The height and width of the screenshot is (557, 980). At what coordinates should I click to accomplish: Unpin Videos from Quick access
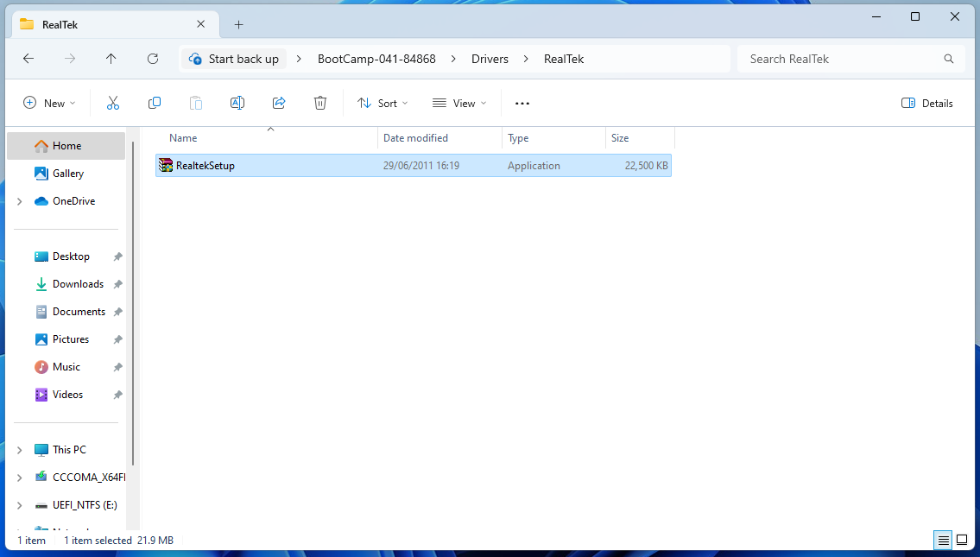[117, 395]
